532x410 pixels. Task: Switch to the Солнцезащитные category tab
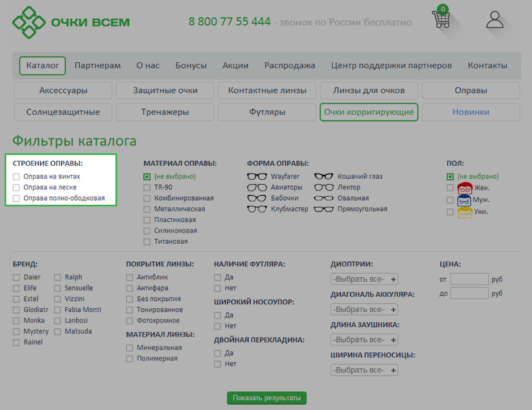coord(63,112)
